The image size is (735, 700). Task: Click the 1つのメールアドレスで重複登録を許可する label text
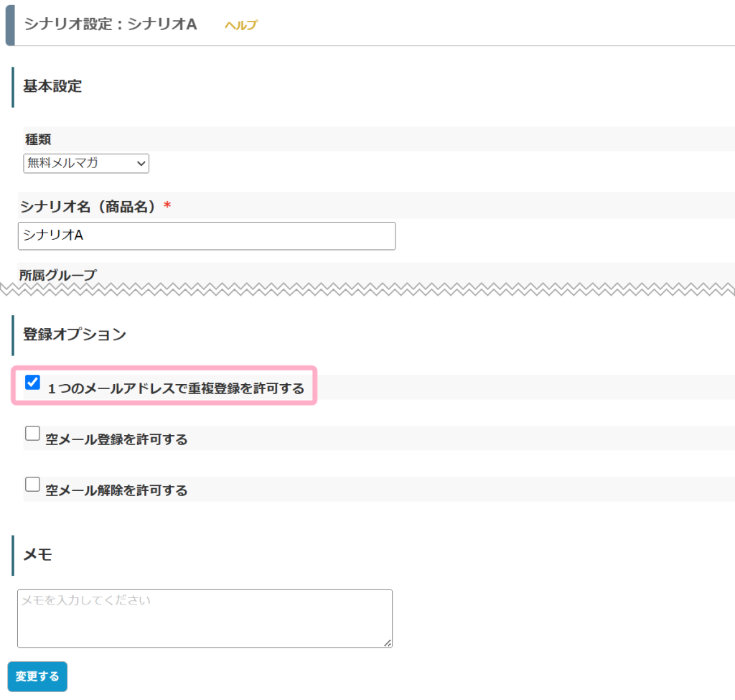pyautogui.click(x=177, y=388)
